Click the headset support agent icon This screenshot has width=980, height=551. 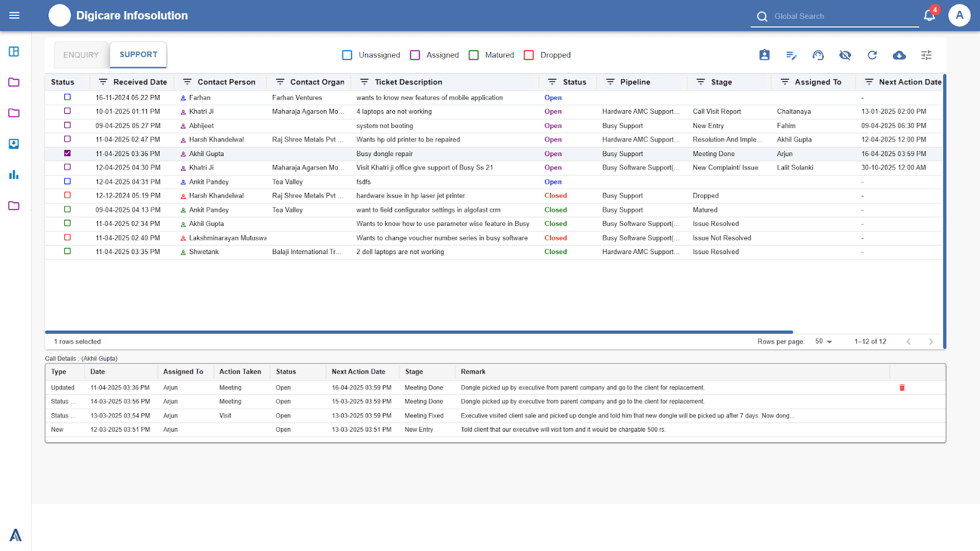click(818, 55)
